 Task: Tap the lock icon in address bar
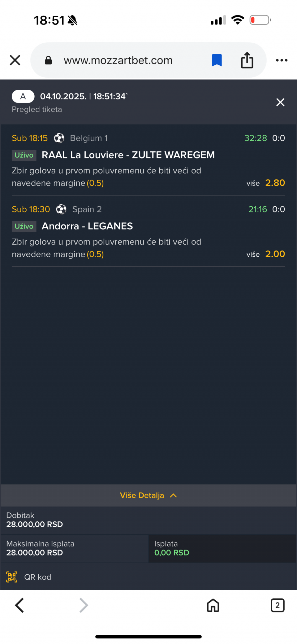click(48, 60)
